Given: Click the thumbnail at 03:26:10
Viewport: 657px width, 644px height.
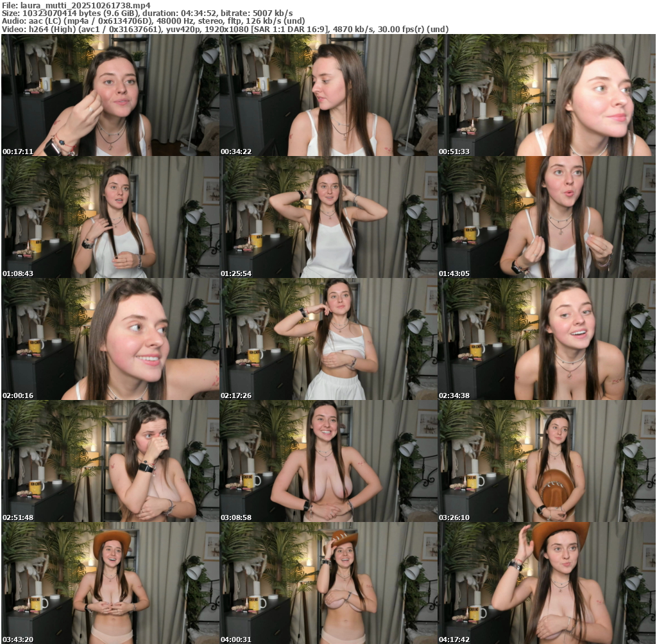Looking at the screenshot, I should click(547, 461).
